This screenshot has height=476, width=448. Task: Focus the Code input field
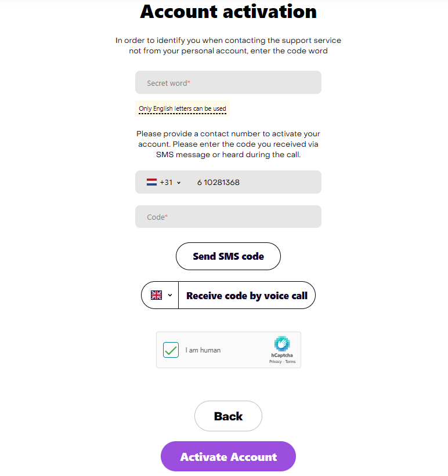[x=228, y=217]
